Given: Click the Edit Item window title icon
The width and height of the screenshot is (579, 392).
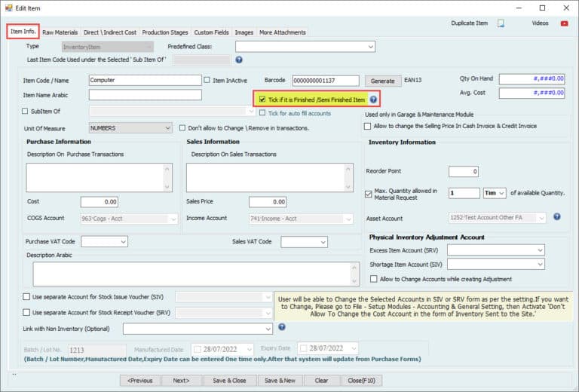Looking at the screenshot, I should (x=8, y=8).
